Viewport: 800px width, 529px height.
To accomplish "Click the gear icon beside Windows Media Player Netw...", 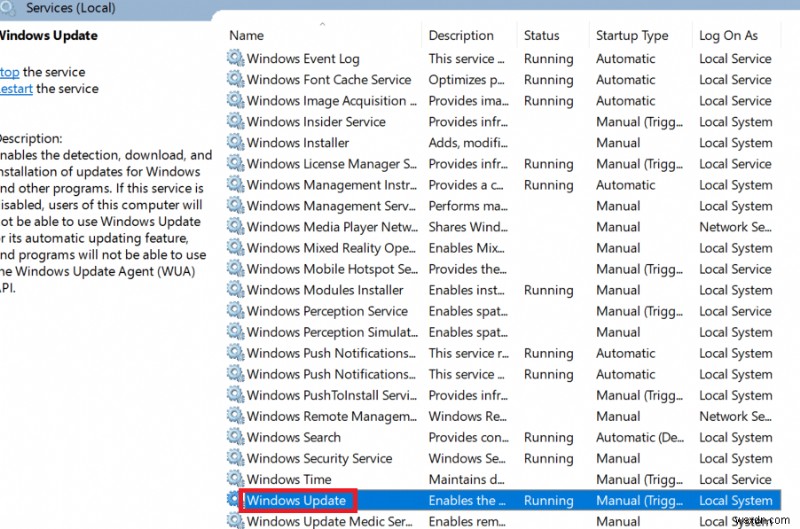I will pos(235,226).
